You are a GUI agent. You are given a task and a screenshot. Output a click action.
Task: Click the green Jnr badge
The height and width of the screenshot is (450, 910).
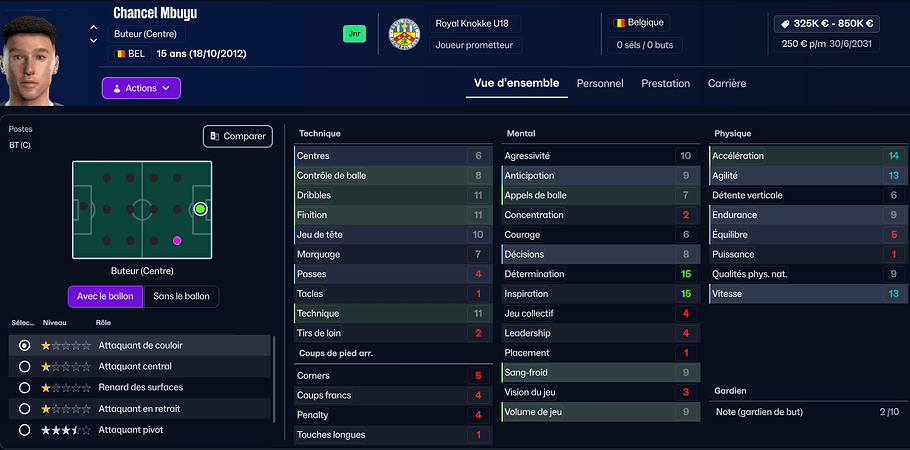pos(354,34)
